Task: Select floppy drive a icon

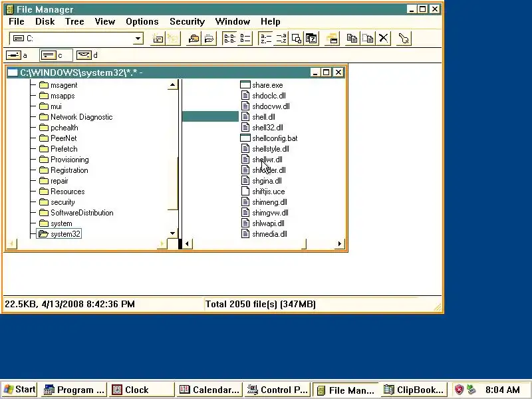Action: click(x=13, y=55)
